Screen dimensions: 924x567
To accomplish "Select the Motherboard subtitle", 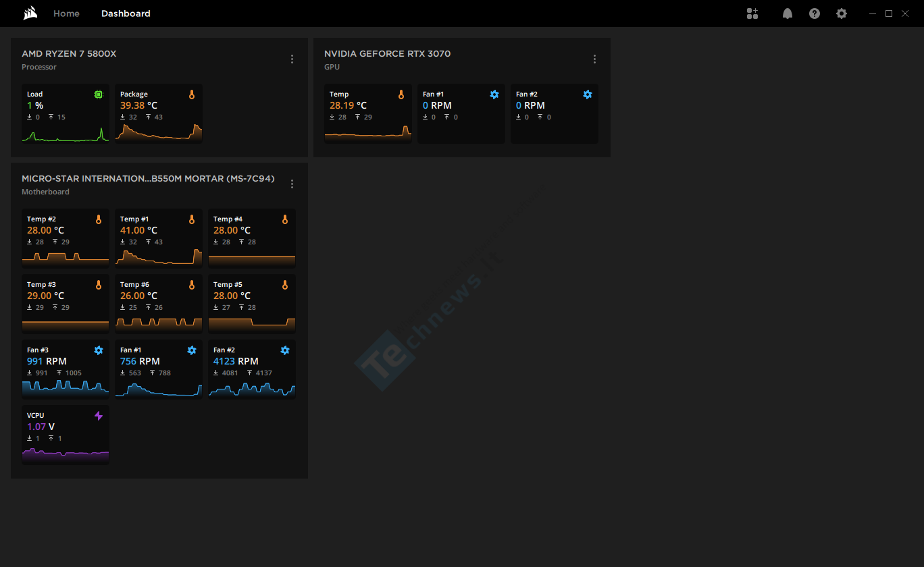I will [45, 192].
